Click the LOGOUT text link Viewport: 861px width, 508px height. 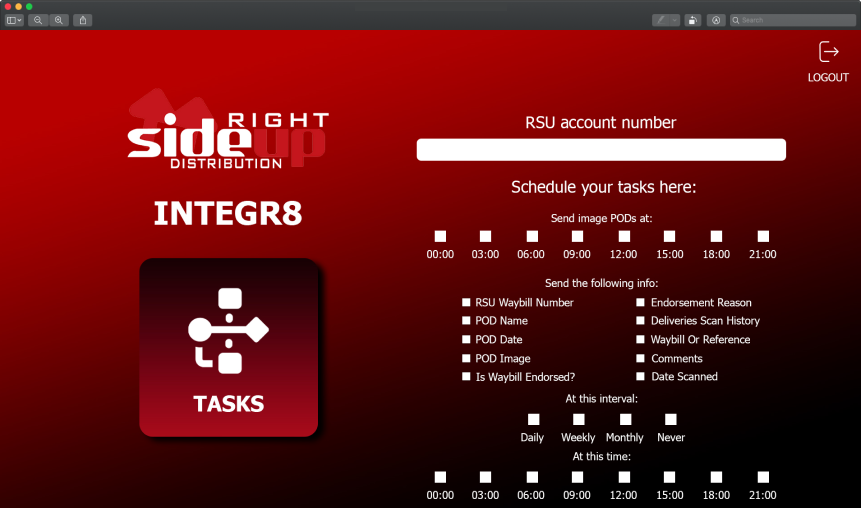[828, 77]
